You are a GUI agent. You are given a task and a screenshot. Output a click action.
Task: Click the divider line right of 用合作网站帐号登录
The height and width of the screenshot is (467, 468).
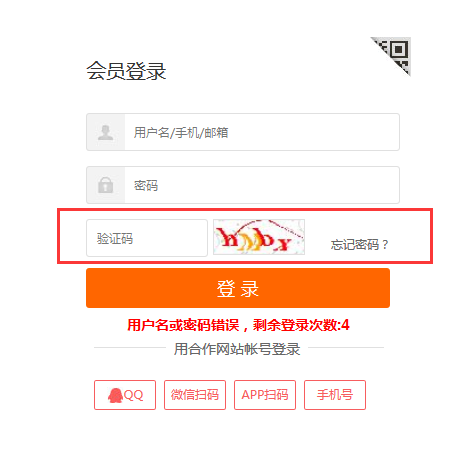[346, 347]
